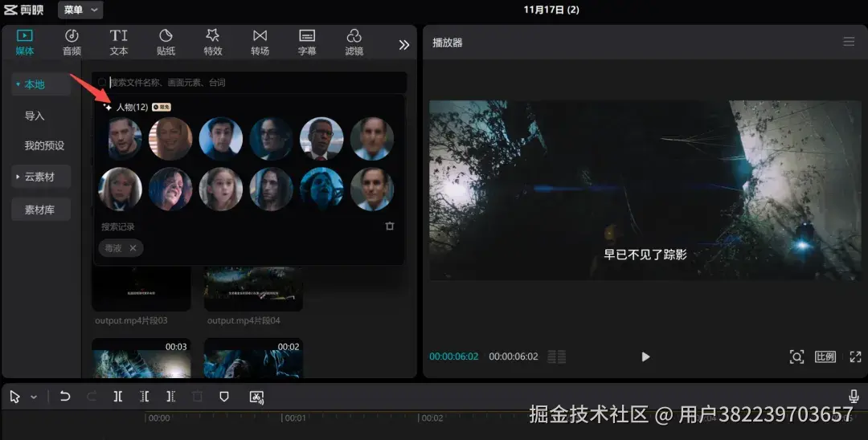Show more tabs with double-chevron arrow
The width and height of the screenshot is (868, 440).
point(404,45)
